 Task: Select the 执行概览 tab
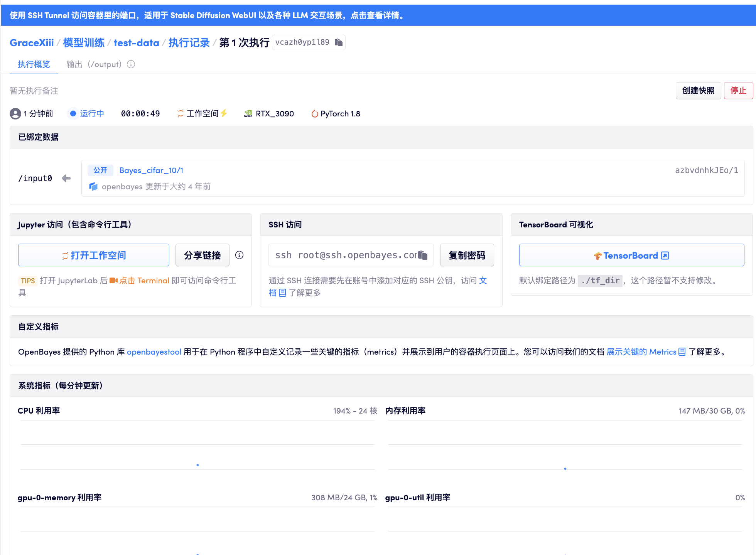[x=34, y=64]
